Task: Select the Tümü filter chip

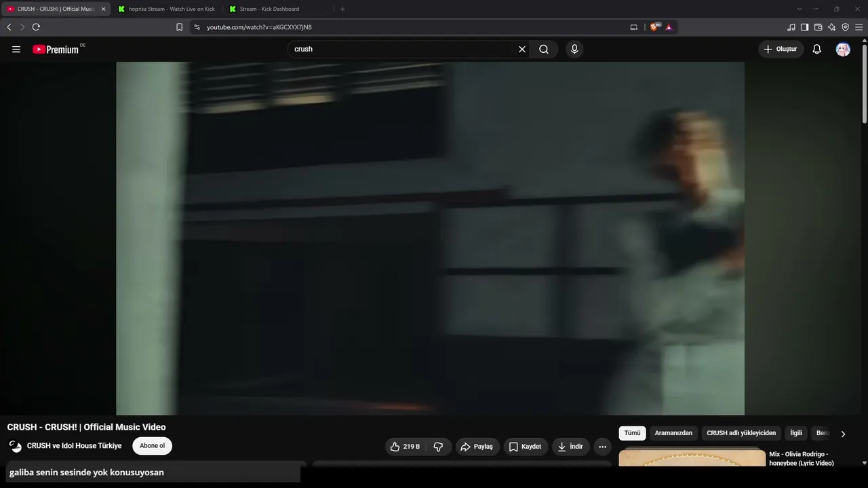Action: 632,433
